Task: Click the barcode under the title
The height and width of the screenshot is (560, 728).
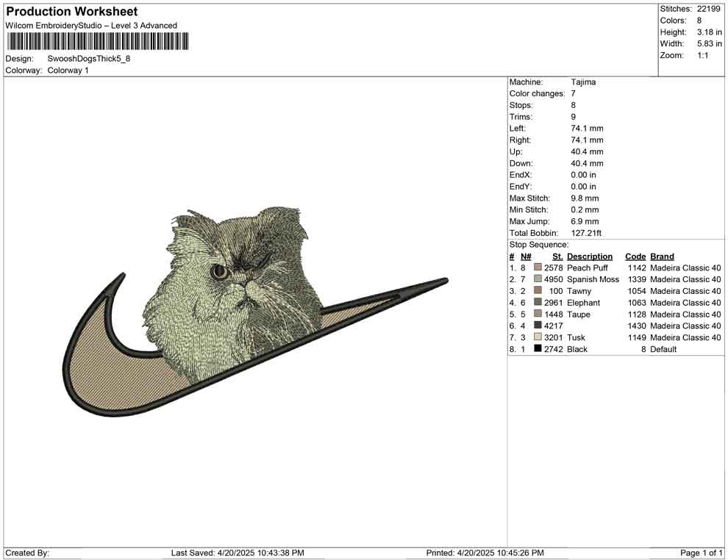Action: coord(98,41)
